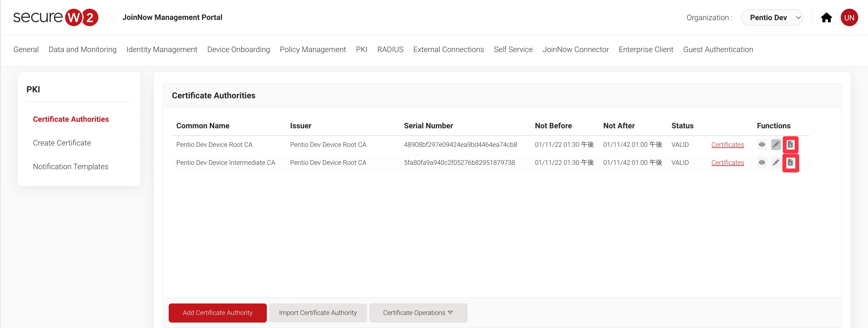Open the Policy Management menu
Viewport: 868px width, 328px height.
(x=313, y=50)
